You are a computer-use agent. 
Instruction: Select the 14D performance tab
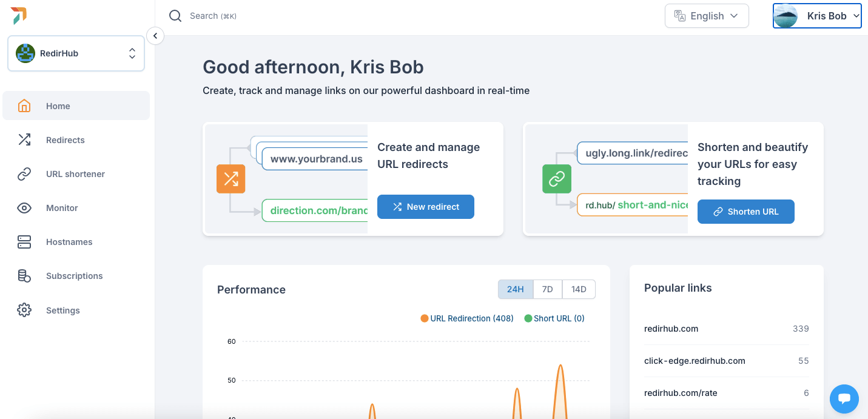pyautogui.click(x=578, y=289)
